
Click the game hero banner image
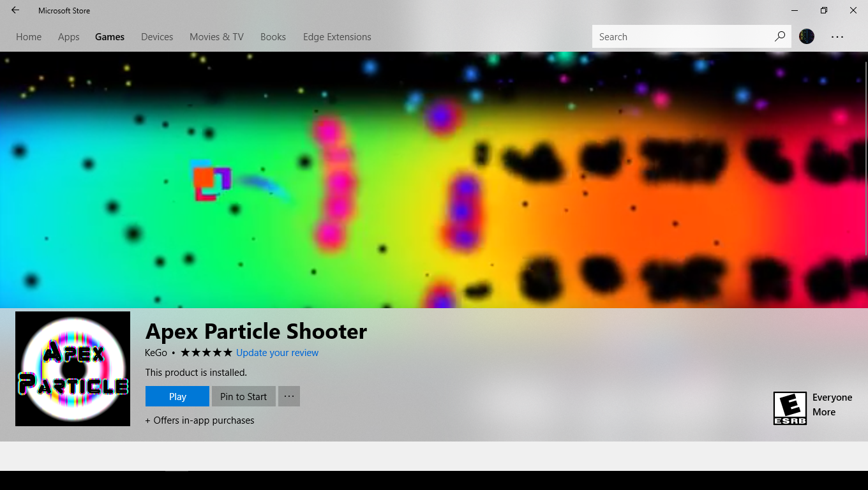(x=434, y=180)
